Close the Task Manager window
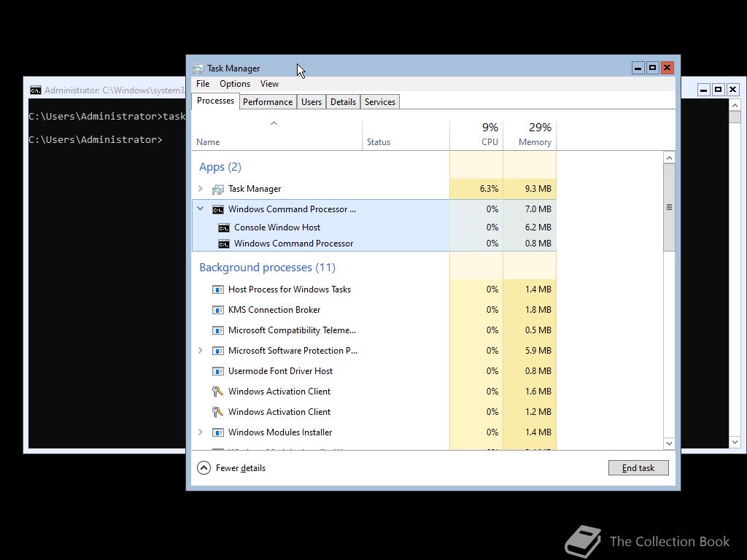Screen dimensions: 747x560 [667, 68]
